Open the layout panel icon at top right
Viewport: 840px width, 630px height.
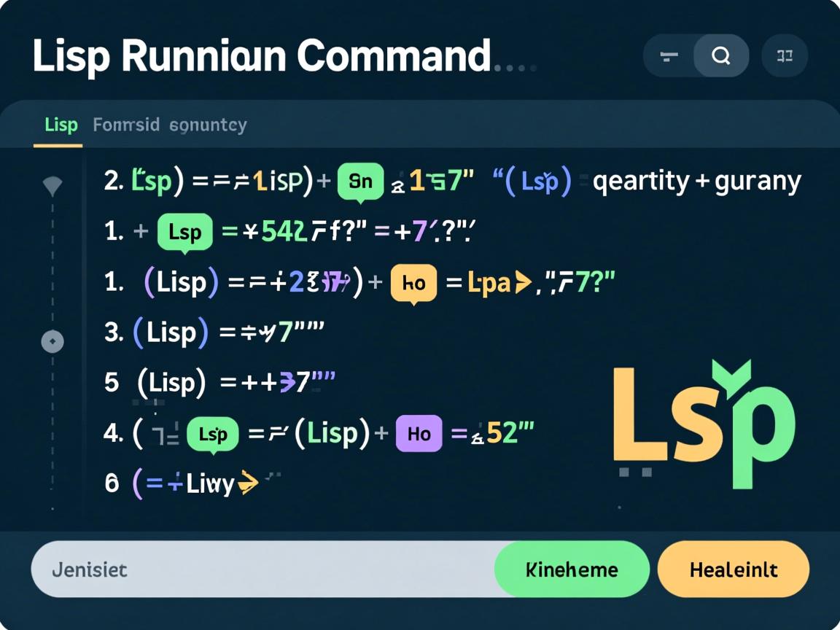[785, 55]
